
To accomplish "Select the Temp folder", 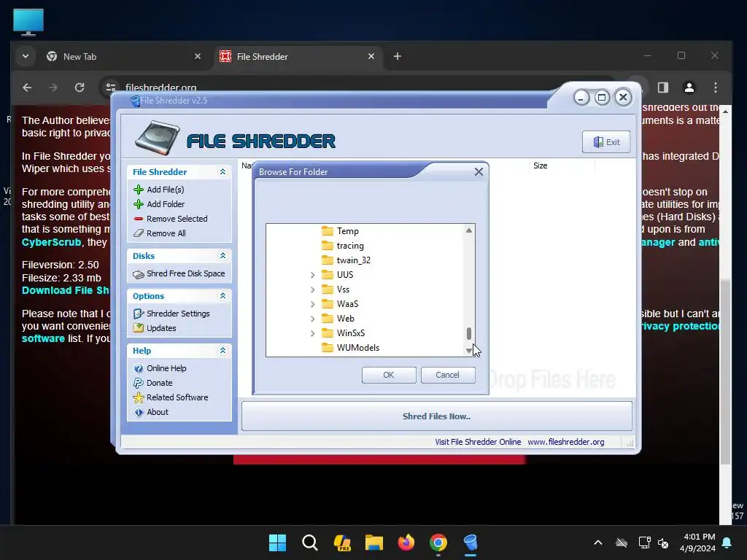I will tap(348, 231).
